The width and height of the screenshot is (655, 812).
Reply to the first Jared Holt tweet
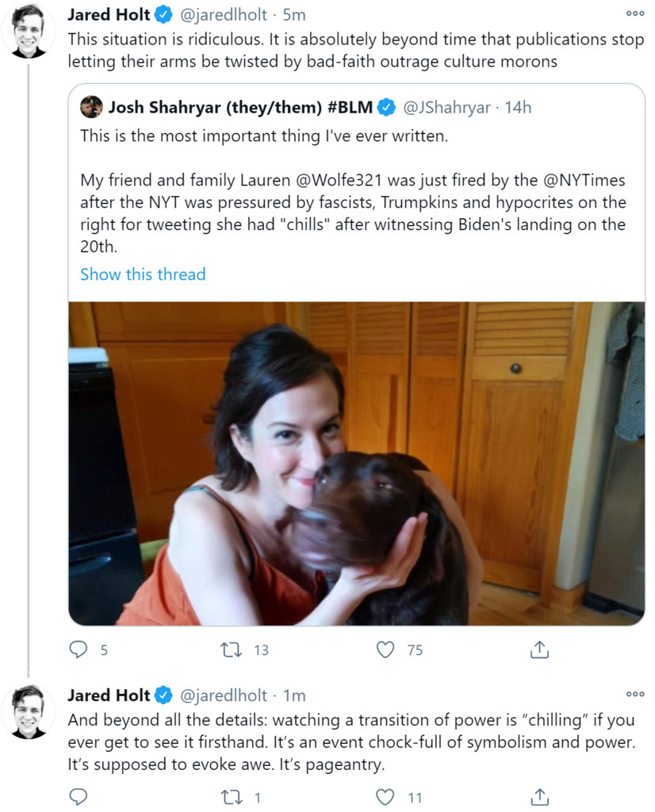[79, 650]
